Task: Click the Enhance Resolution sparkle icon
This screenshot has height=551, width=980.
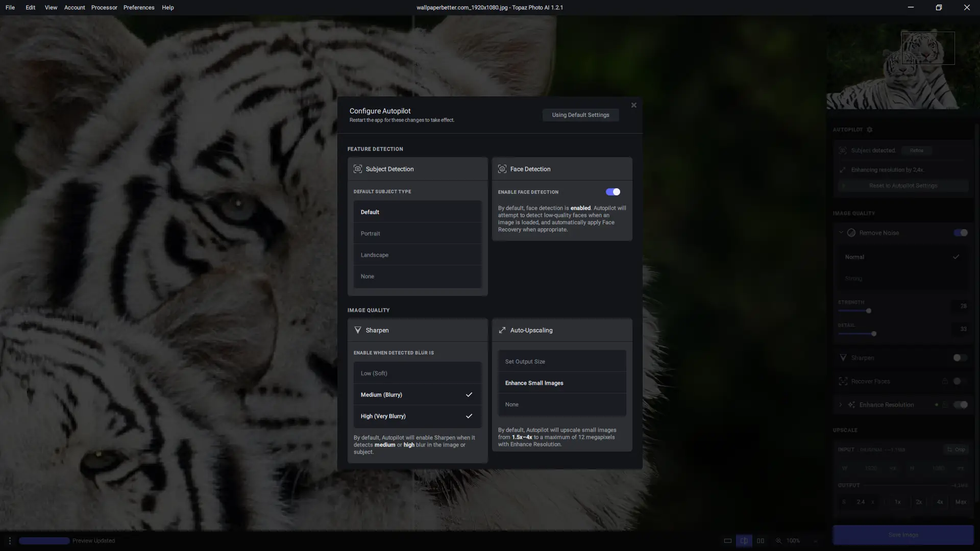Action: pyautogui.click(x=851, y=405)
